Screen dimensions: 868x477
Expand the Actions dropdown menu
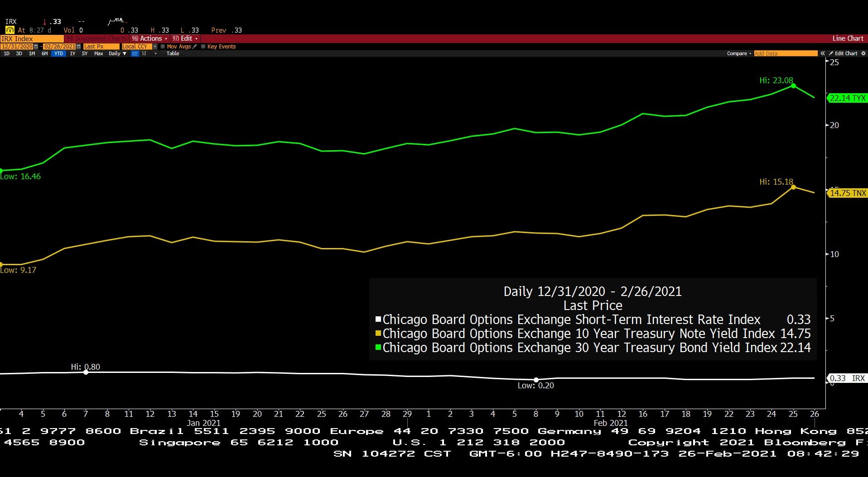pyautogui.click(x=149, y=38)
